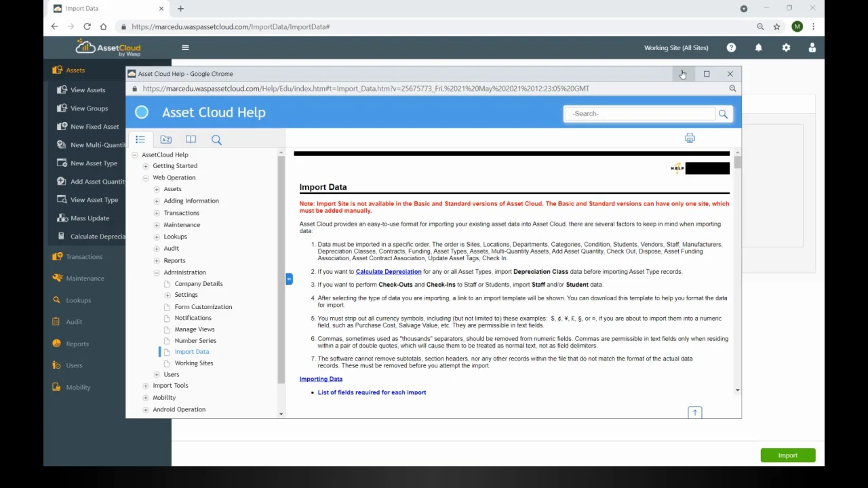Expand Transactions node in help tree

point(157,213)
